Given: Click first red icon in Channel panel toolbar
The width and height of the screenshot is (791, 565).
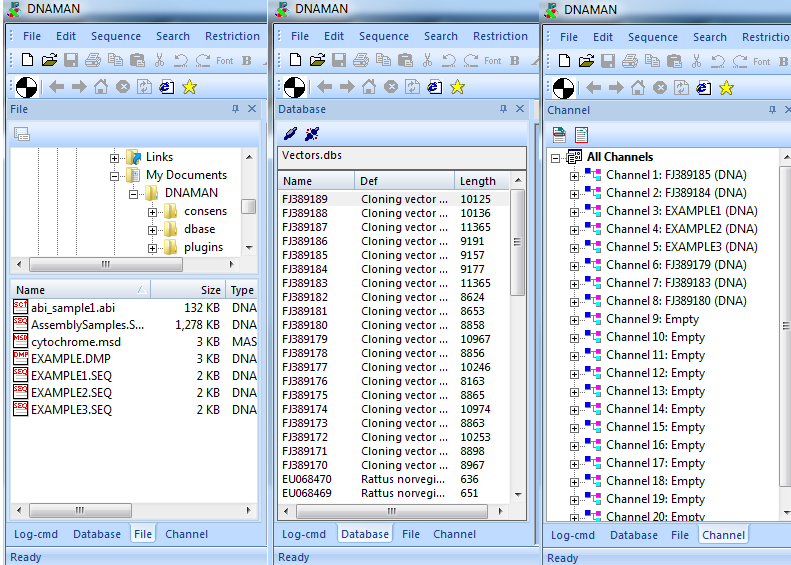Looking at the screenshot, I should (559, 135).
